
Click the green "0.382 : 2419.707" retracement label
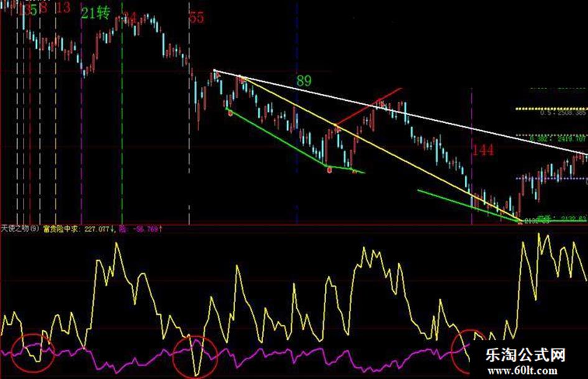558,139
